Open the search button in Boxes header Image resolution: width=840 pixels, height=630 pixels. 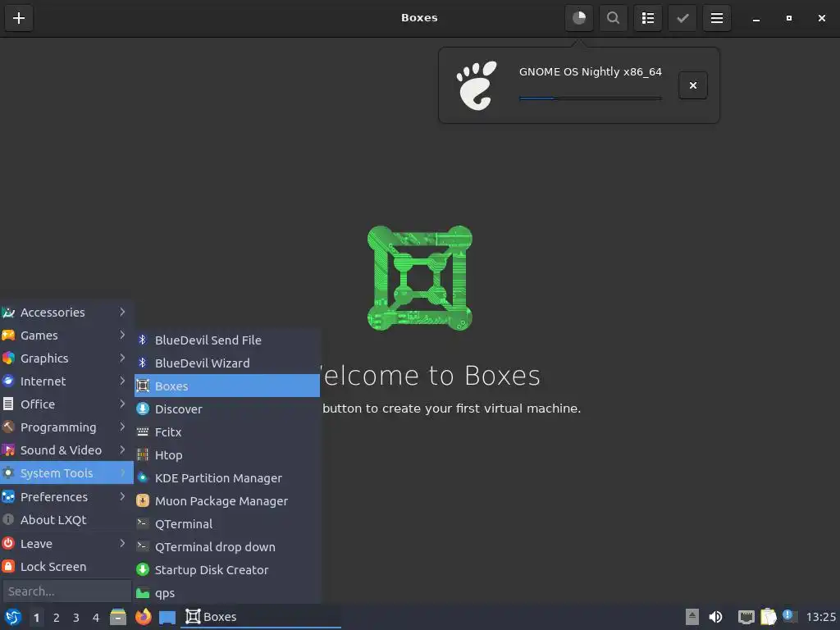pyautogui.click(x=614, y=18)
